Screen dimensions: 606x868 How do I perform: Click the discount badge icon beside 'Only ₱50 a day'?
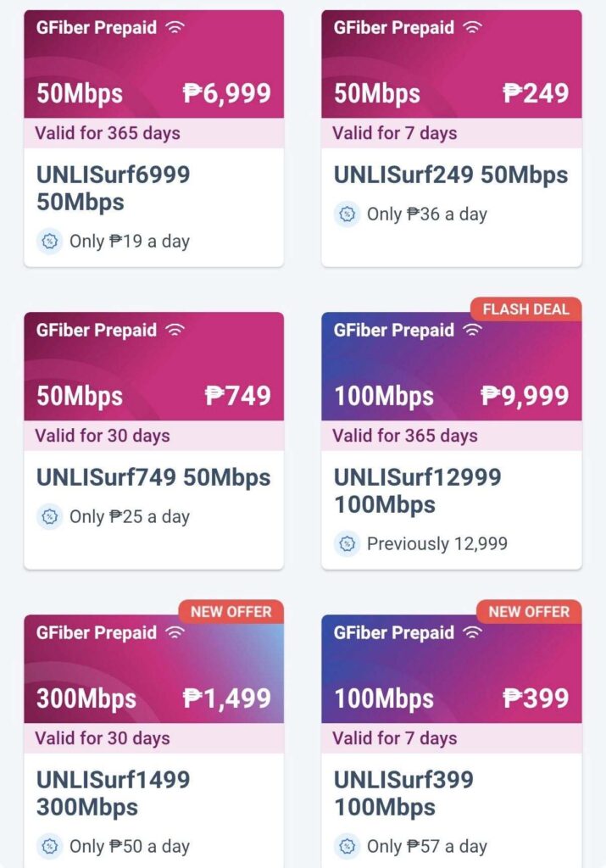tap(49, 846)
